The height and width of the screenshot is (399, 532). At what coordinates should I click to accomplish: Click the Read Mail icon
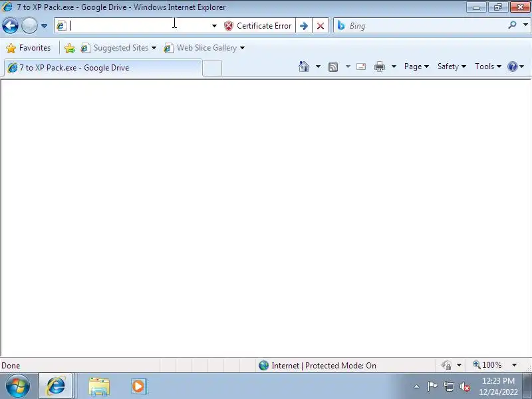click(361, 66)
